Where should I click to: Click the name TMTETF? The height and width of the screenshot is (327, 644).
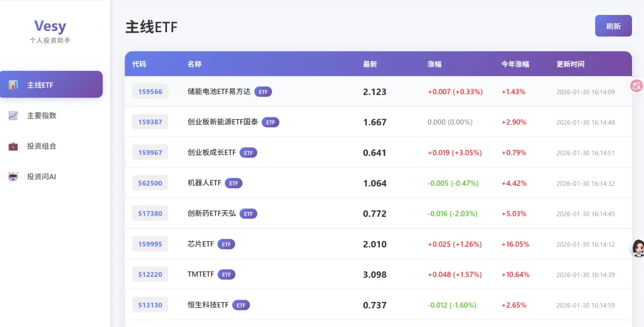[x=200, y=274]
